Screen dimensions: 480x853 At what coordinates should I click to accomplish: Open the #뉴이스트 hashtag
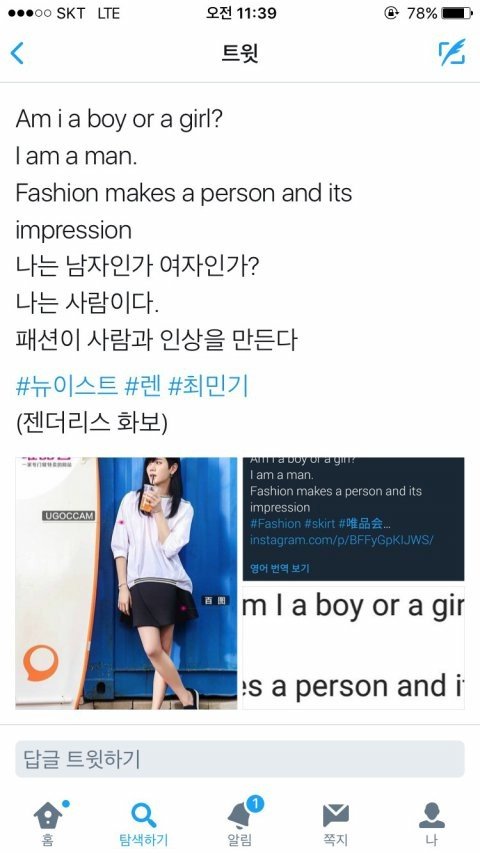tap(66, 387)
